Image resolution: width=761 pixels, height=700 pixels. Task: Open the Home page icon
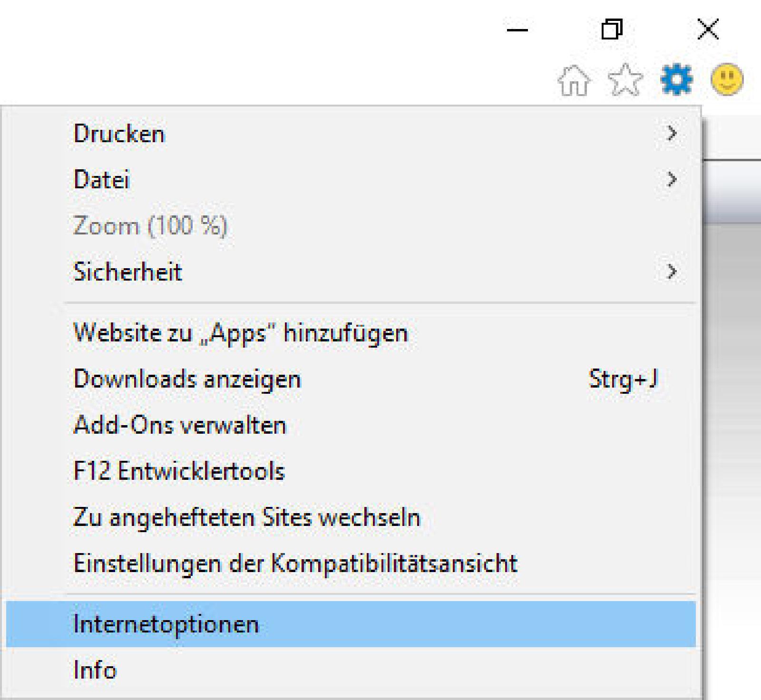coord(574,80)
